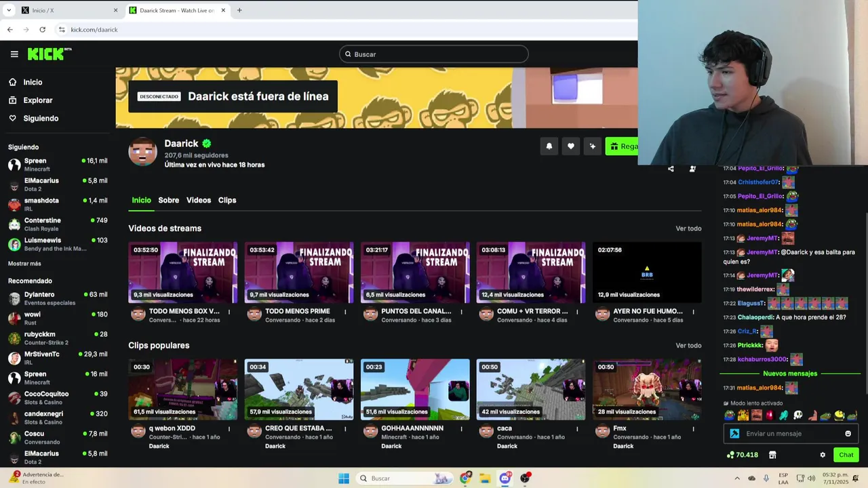Viewport: 868px width, 488px height.
Task: Open a new browser tab
Action: click(x=239, y=10)
